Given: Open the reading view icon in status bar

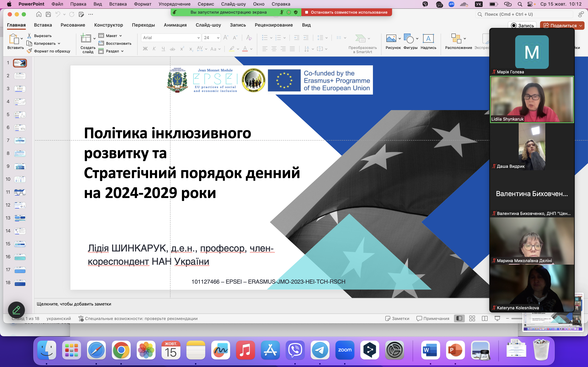Looking at the screenshot, I should click(x=485, y=318).
